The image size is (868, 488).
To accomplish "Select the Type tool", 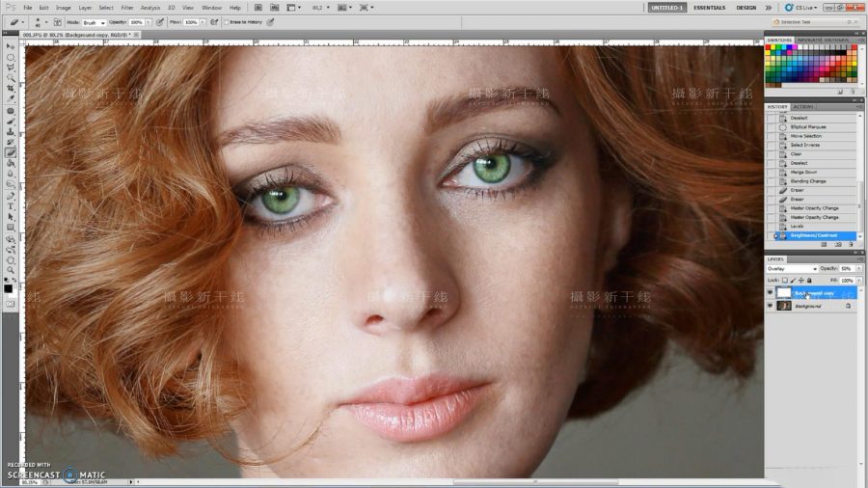I will point(11,206).
